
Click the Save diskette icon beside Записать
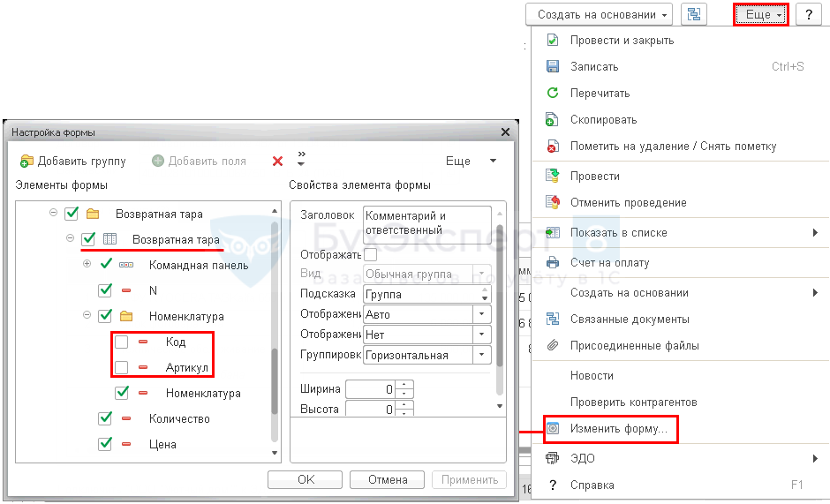553,67
